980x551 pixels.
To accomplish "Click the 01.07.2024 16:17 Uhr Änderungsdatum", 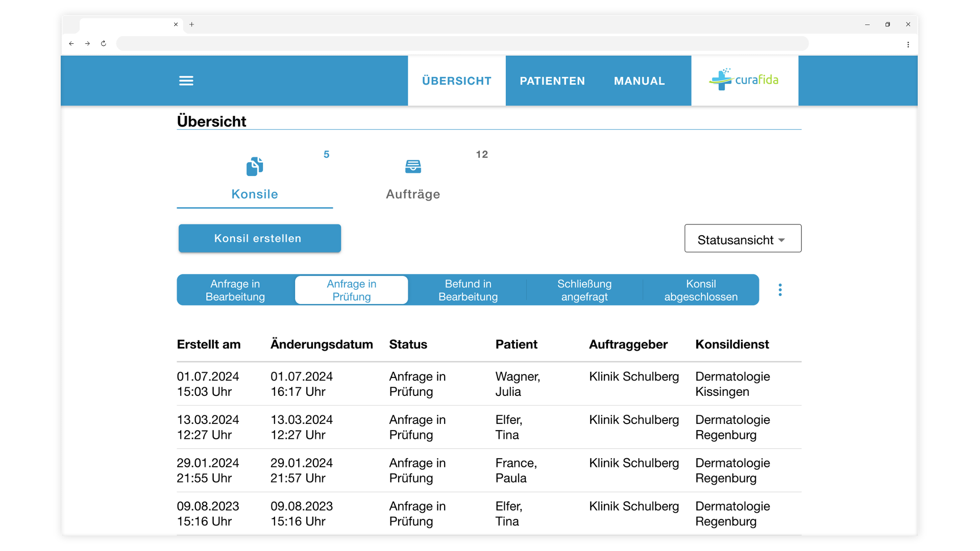I will (x=302, y=384).
